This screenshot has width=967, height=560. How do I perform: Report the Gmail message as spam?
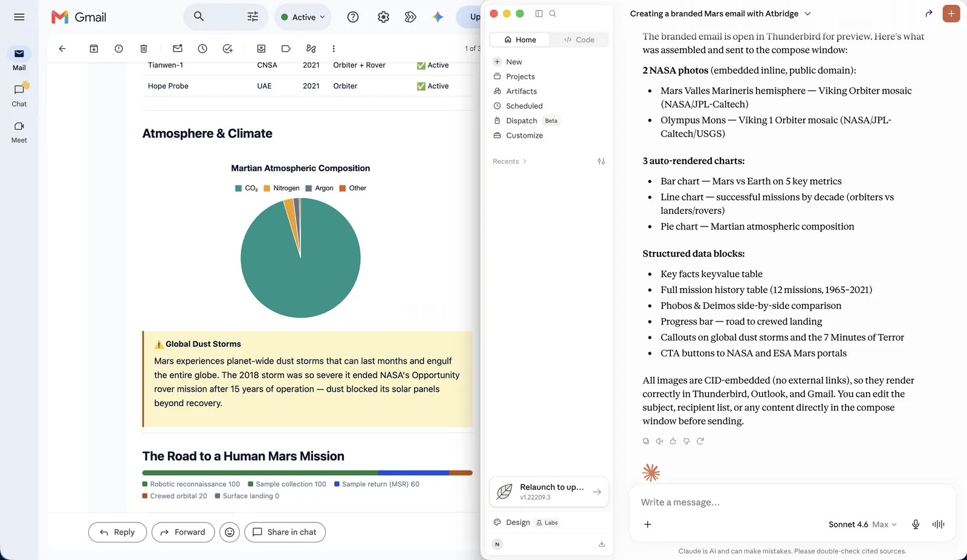coord(118,48)
